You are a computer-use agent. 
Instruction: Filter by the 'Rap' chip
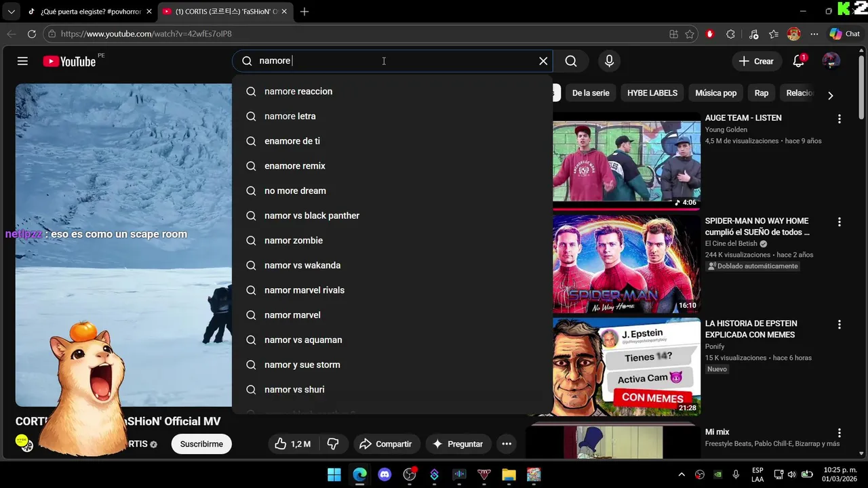tap(762, 93)
